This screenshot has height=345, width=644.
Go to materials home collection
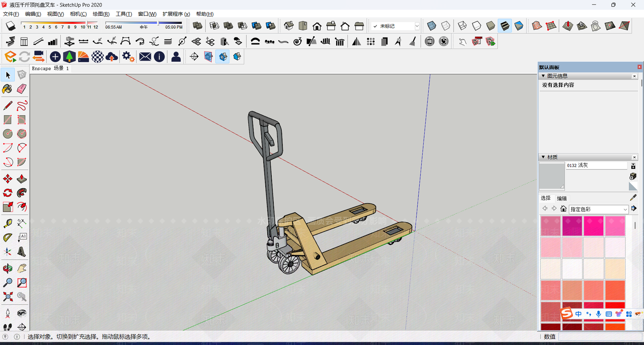(x=563, y=209)
